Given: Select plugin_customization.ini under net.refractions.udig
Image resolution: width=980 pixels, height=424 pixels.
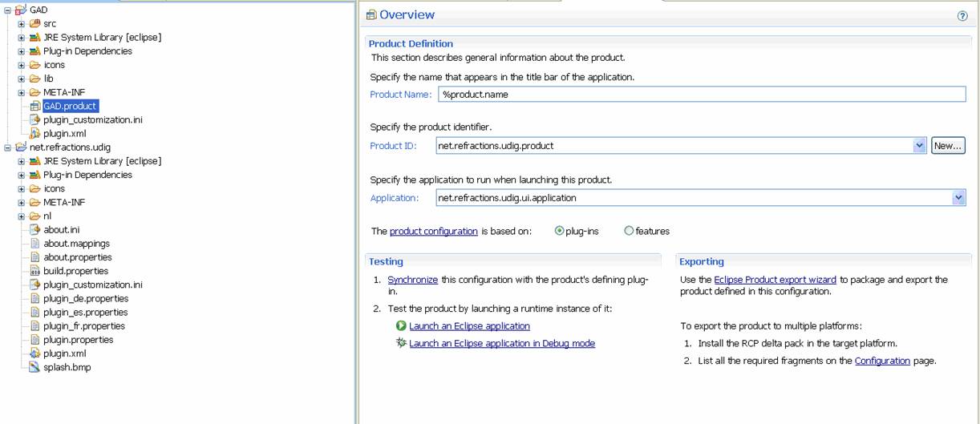Looking at the screenshot, I should pyautogui.click(x=93, y=285).
